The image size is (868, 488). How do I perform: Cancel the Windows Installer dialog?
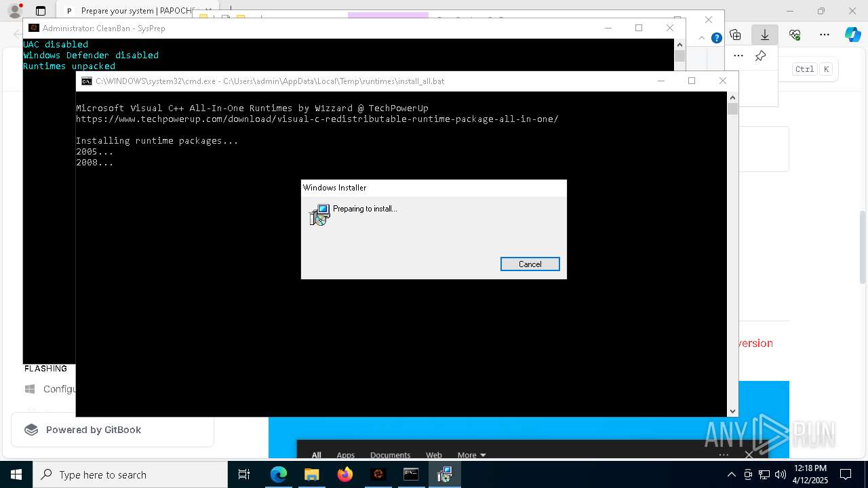pos(530,264)
